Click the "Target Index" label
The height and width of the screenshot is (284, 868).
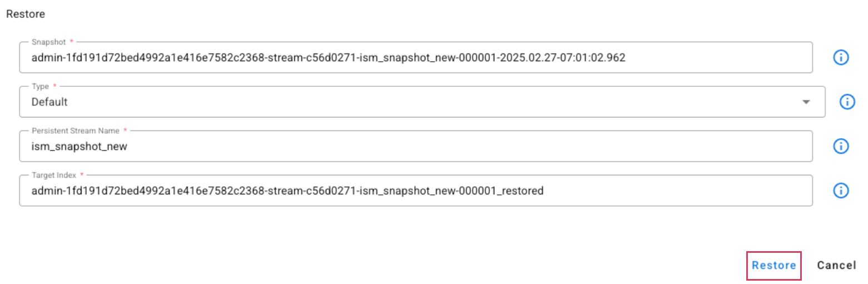tap(54, 175)
